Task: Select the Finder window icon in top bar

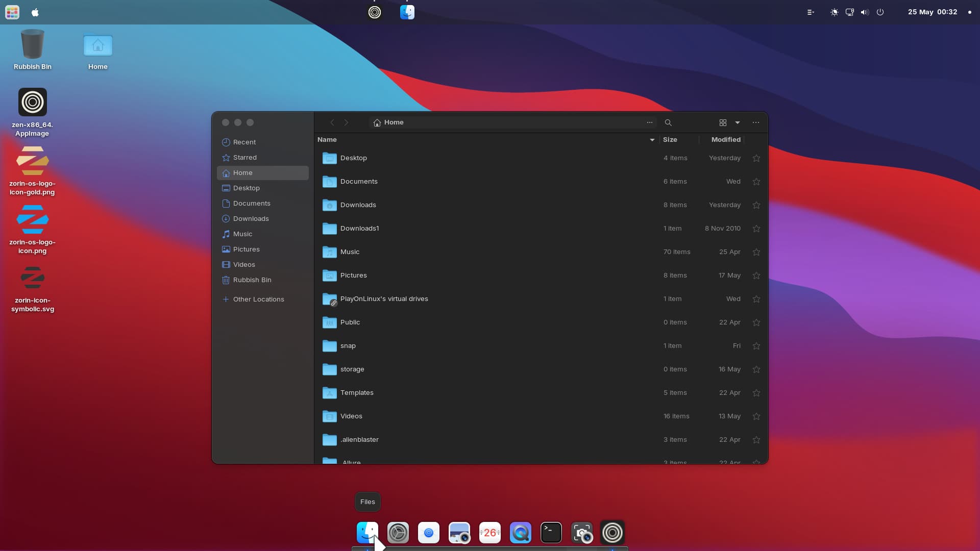Action: tap(407, 12)
